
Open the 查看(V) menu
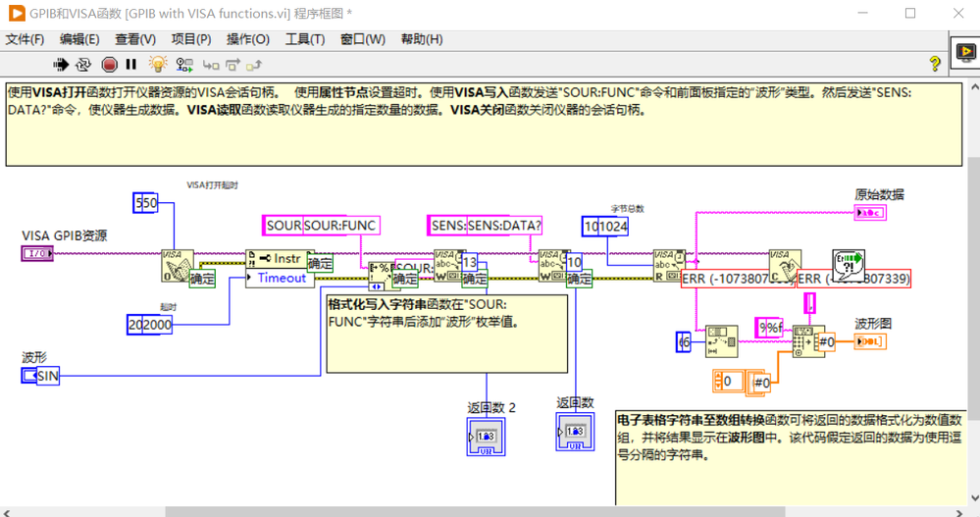click(x=135, y=39)
